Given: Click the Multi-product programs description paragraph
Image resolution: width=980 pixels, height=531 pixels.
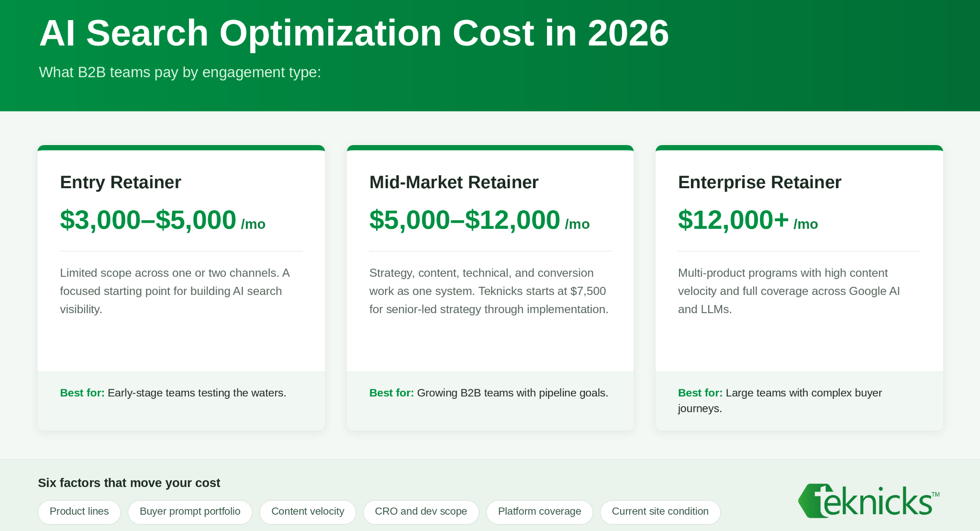Looking at the screenshot, I should [x=789, y=291].
